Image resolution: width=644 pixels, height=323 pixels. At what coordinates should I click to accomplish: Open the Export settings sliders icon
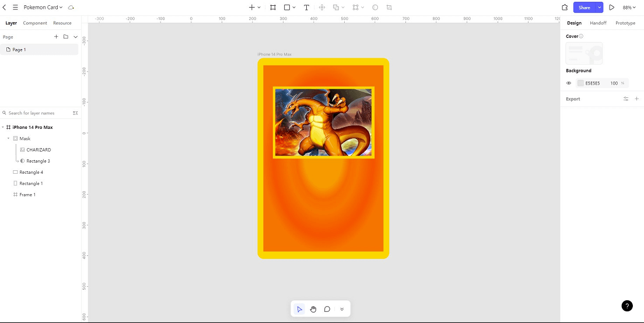pos(626,99)
